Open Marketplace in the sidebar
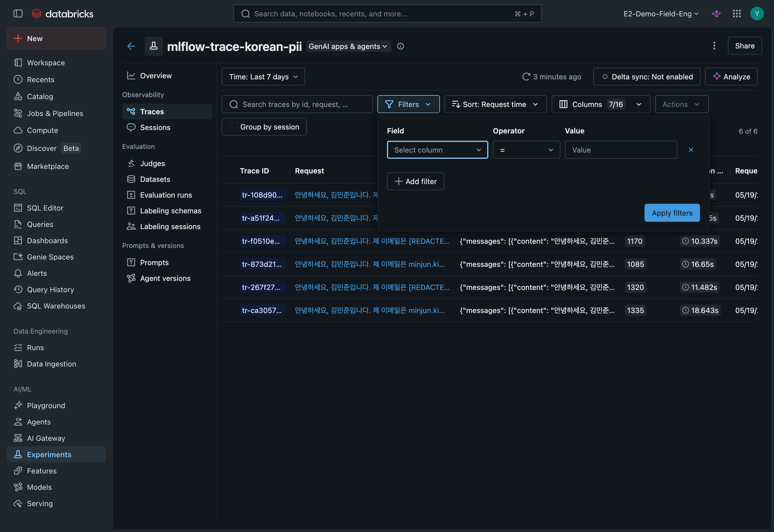Viewport: 774px width, 532px height. (x=56, y=166)
